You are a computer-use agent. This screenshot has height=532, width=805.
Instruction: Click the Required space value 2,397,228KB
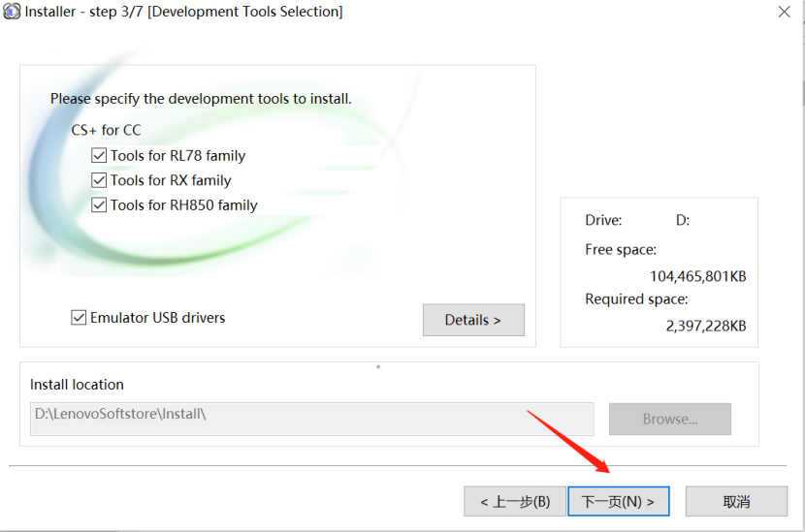pyautogui.click(x=706, y=326)
